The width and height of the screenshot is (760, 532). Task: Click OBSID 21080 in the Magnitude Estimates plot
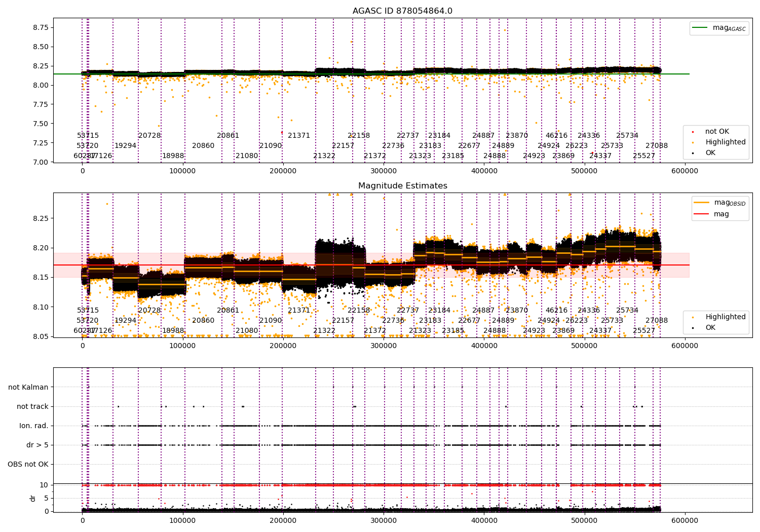click(247, 331)
